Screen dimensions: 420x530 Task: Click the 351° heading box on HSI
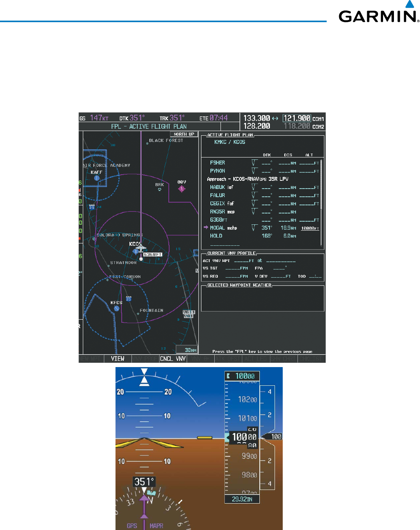144,482
